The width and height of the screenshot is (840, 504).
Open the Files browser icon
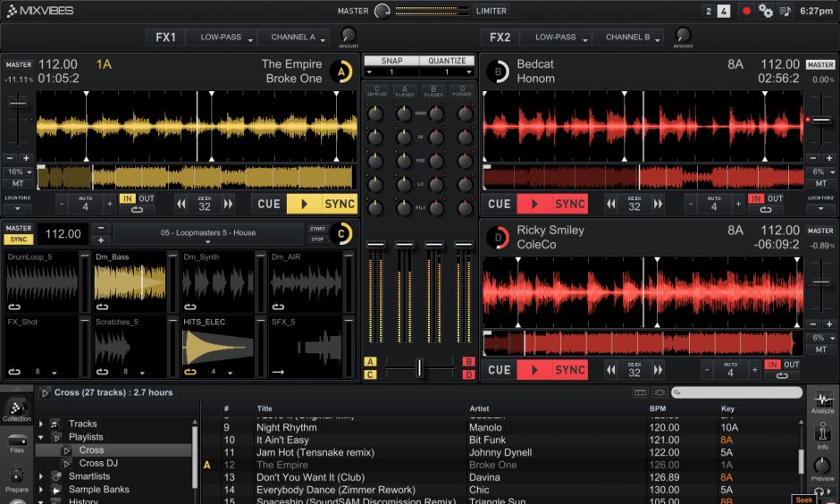[17, 442]
